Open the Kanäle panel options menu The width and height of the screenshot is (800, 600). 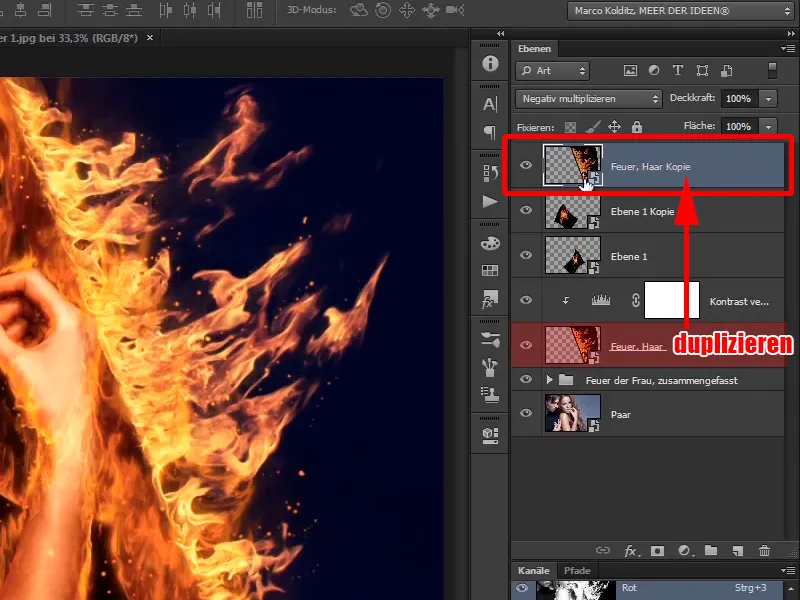click(788, 570)
